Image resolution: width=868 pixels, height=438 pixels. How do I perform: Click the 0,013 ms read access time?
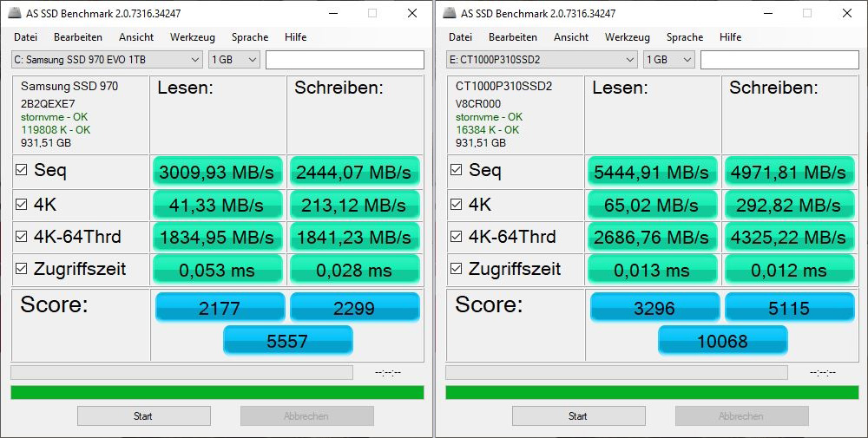[x=652, y=270]
